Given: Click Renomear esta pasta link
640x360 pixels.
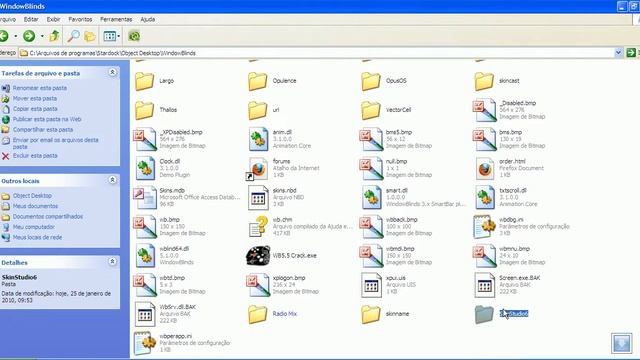Looking at the screenshot, I should point(40,88).
